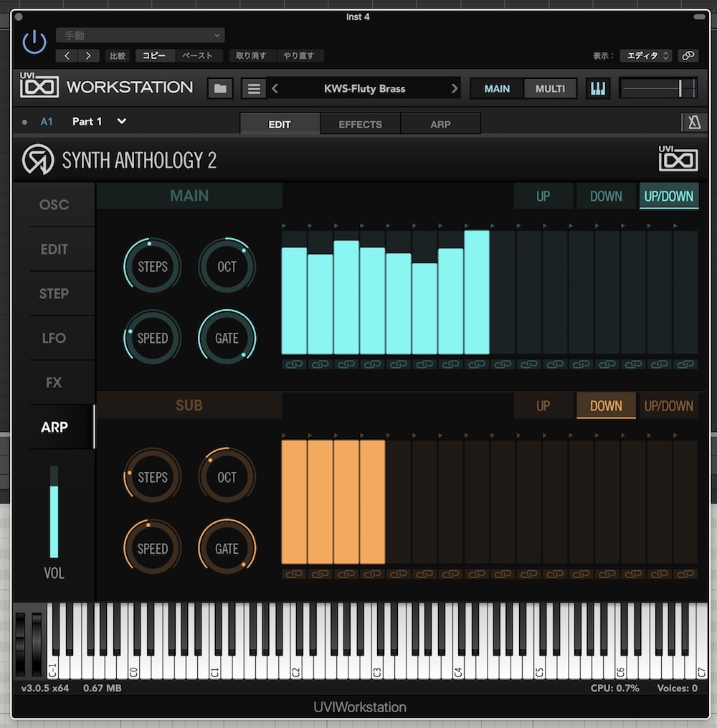This screenshot has width=717, height=728.
Task: Open the LFO section in sidebar
Action: point(54,338)
